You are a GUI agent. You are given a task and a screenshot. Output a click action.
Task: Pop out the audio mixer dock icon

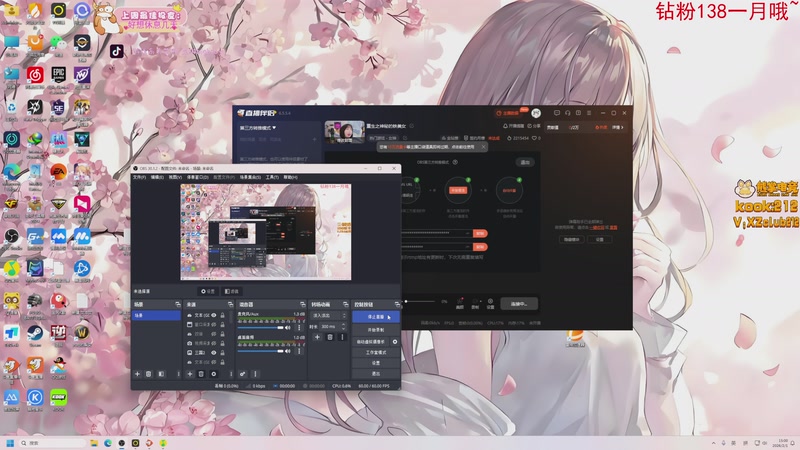point(303,304)
